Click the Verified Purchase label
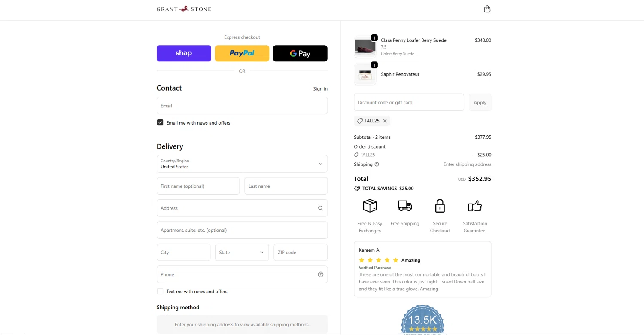The width and height of the screenshot is (644, 335). (375, 268)
